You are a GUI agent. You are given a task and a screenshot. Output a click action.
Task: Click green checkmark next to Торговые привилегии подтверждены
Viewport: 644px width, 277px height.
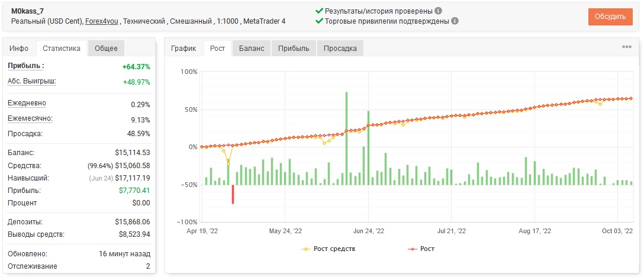318,21
